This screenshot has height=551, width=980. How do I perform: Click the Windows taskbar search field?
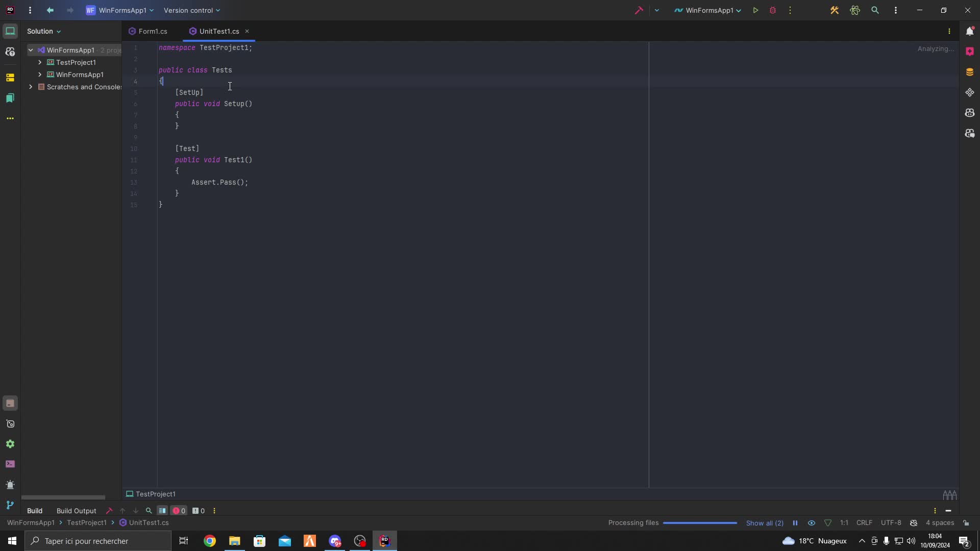[x=98, y=541]
